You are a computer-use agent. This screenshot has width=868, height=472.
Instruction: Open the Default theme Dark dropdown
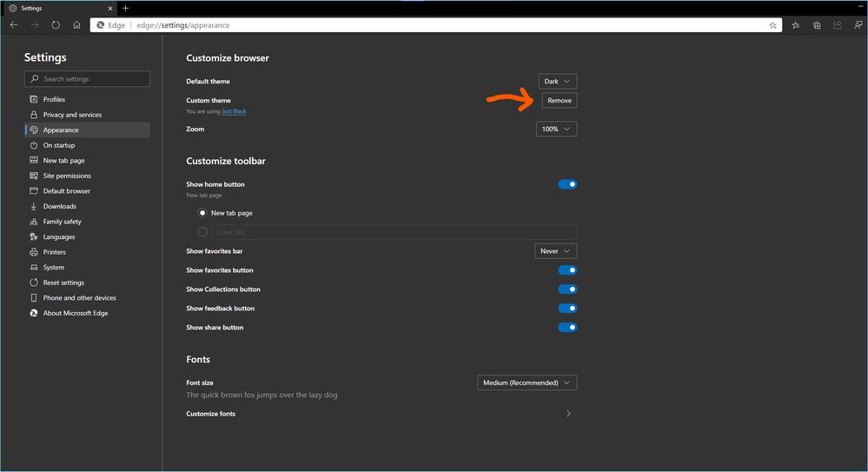pyautogui.click(x=558, y=81)
